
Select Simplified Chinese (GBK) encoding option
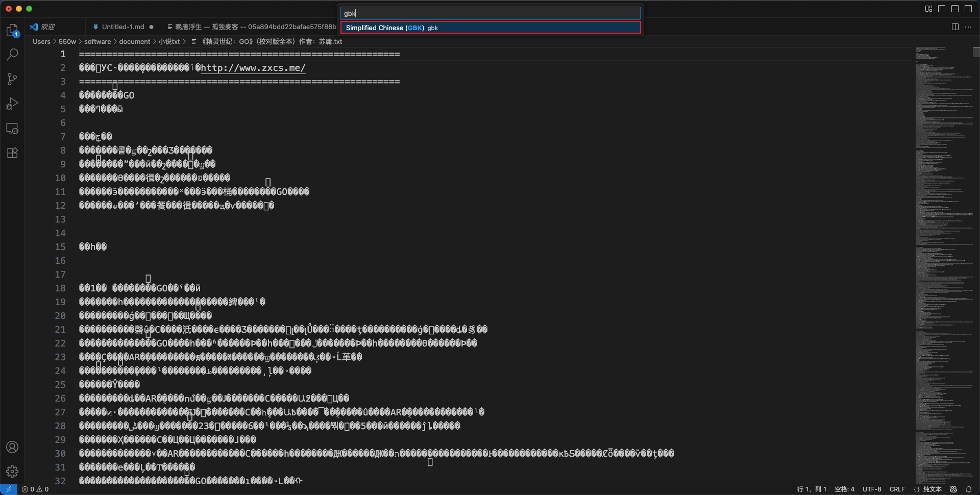coord(490,28)
